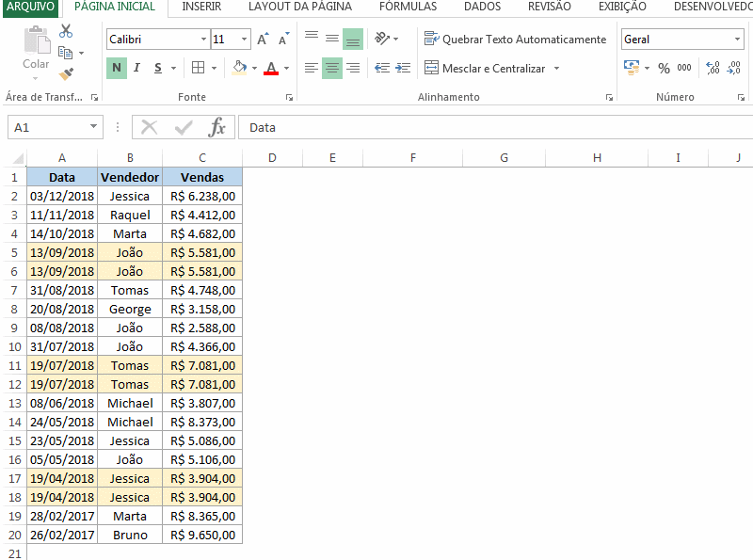Click the Align Text Right icon
753x560 pixels.
[353, 68]
